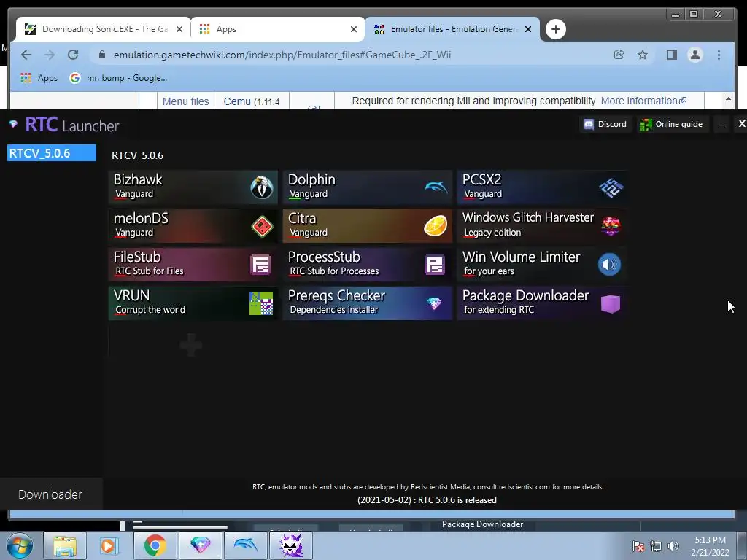Reload the Chrome page

[73, 55]
